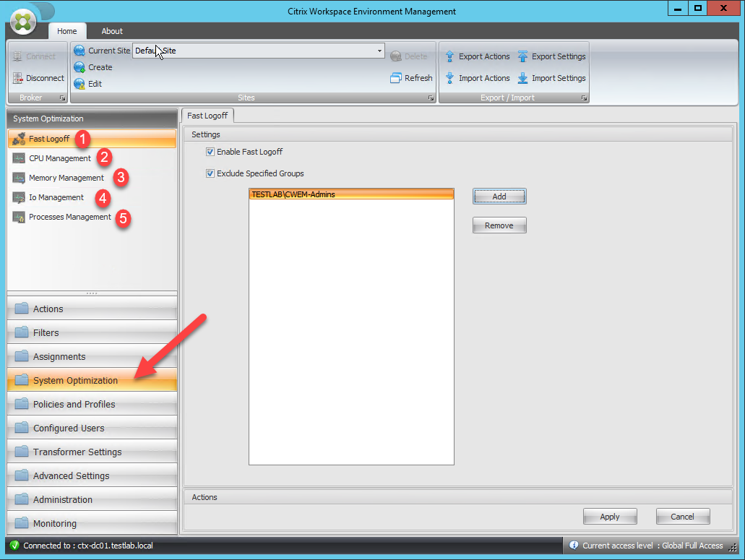Screen dimensions: 745x560
Task: Click the Create site globe icon
Action: pos(79,67)
